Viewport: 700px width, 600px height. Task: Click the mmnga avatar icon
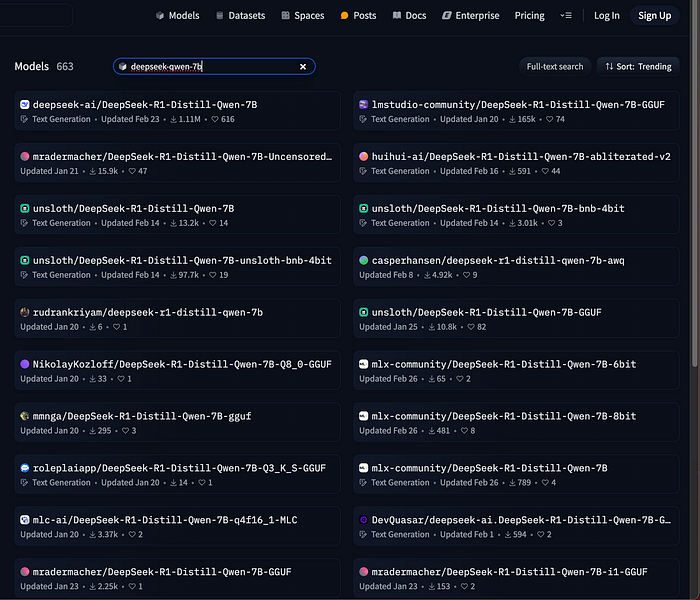(25, 416)
